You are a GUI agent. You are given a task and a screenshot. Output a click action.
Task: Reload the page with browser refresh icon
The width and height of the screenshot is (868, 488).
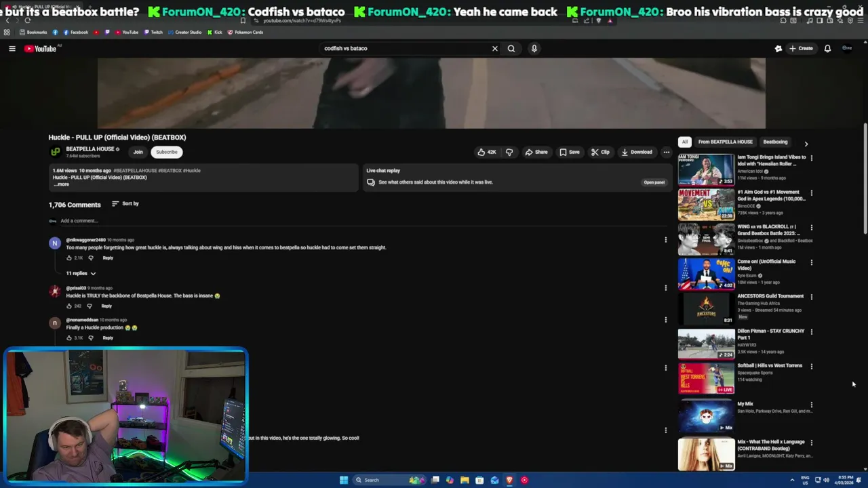(27, 20)
